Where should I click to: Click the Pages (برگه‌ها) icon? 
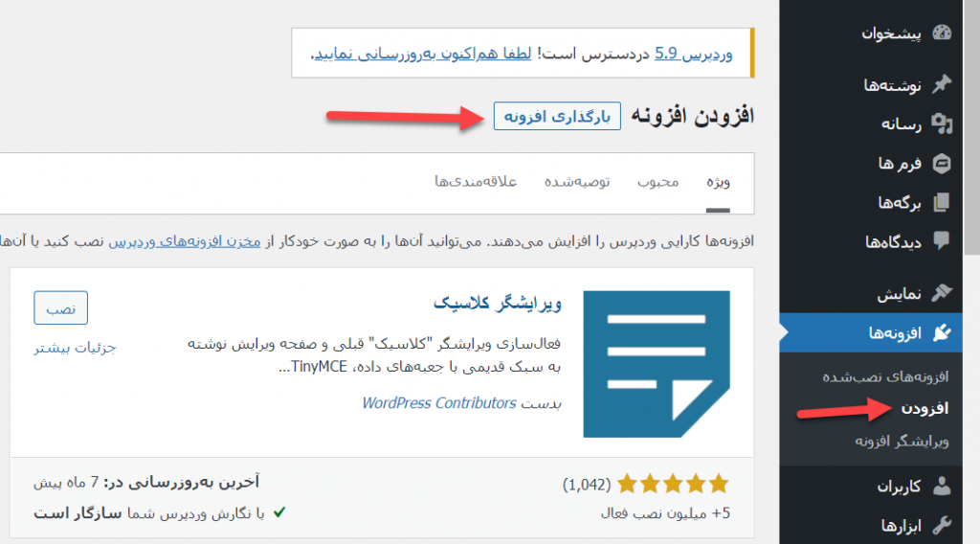[x=942, y=202]
